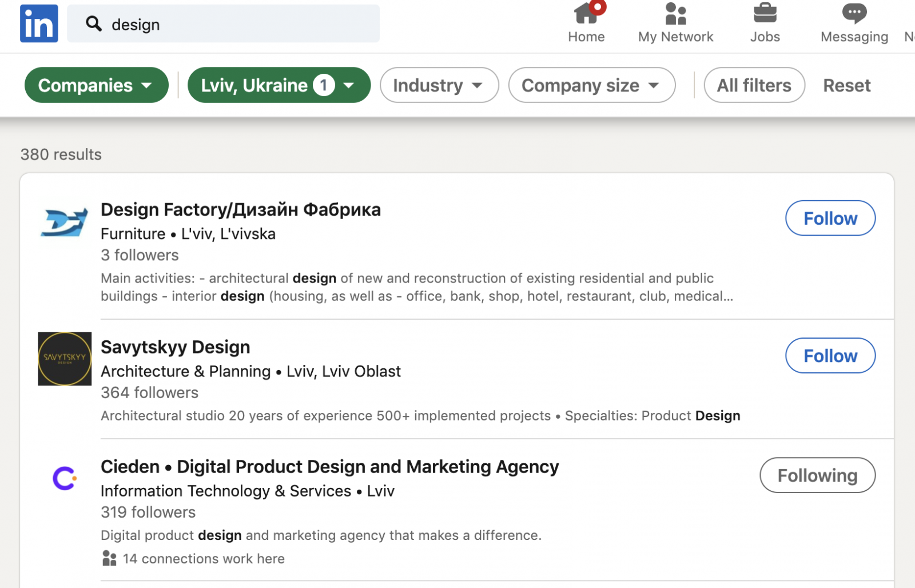Toggle the Following button for Cieden

(817, 475)
